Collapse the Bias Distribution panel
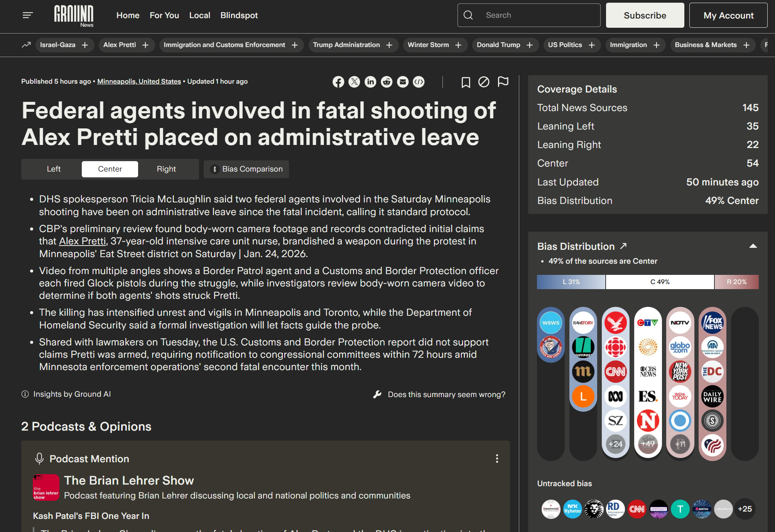775x532 pixels. point(753,246)
